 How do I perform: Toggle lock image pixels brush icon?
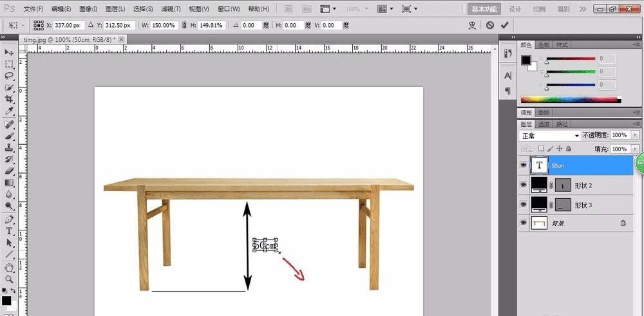551,149
